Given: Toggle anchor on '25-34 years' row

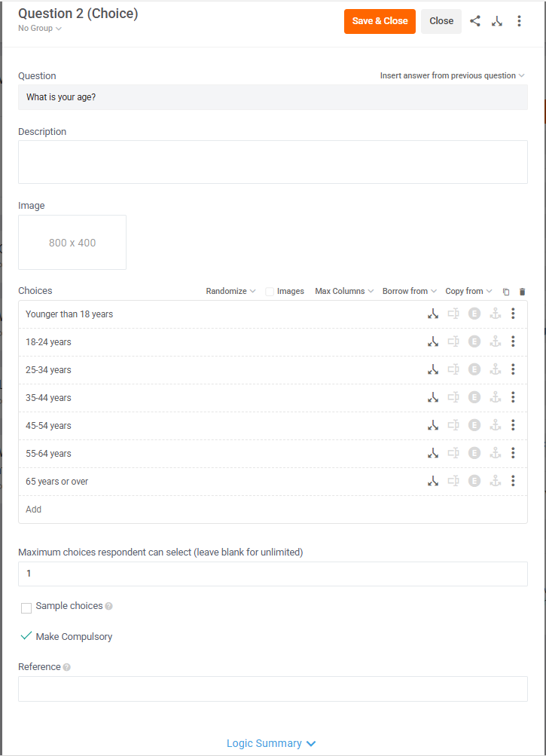Looking at the screenshot, I should pos(496,370).
